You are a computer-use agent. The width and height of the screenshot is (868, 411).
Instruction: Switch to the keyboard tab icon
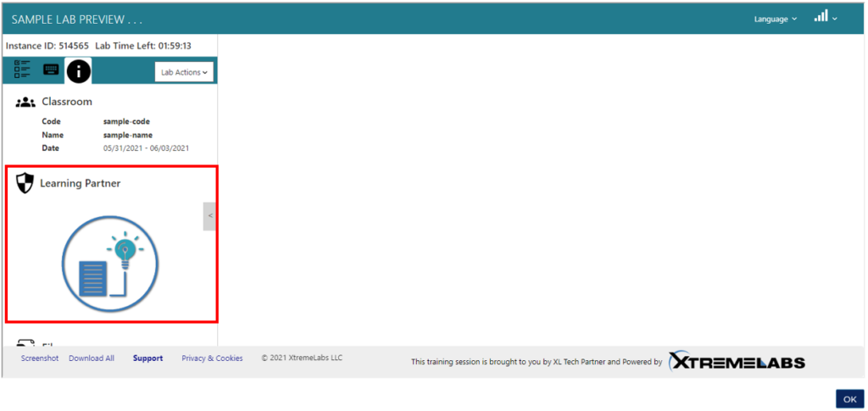[x=51, y=70]
